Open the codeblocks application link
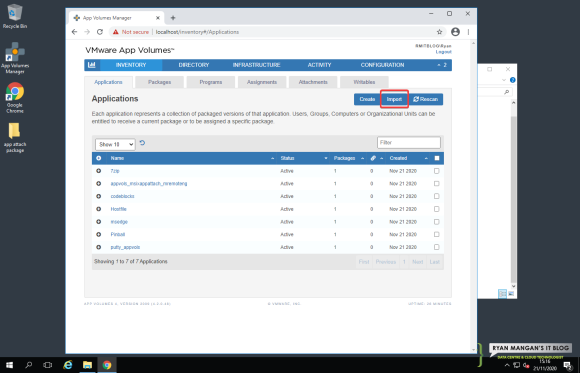Image resolution: width=580 pixels, height=373 pixels. [122, 196]
